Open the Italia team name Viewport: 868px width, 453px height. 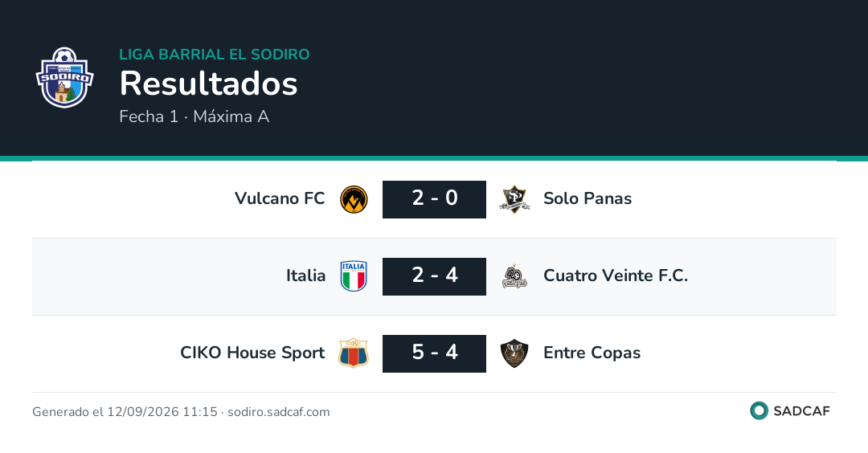(305, 275)
